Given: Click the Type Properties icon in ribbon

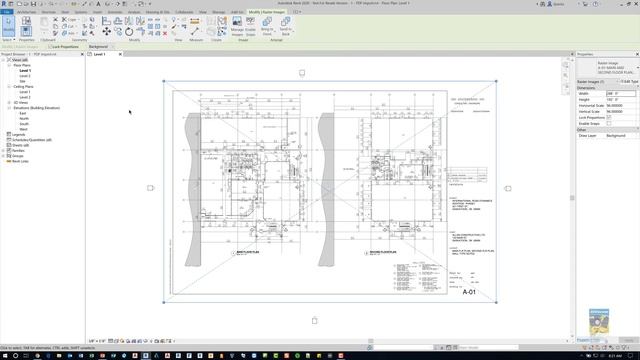Looking at the screenshot, I should click(26, 20).
